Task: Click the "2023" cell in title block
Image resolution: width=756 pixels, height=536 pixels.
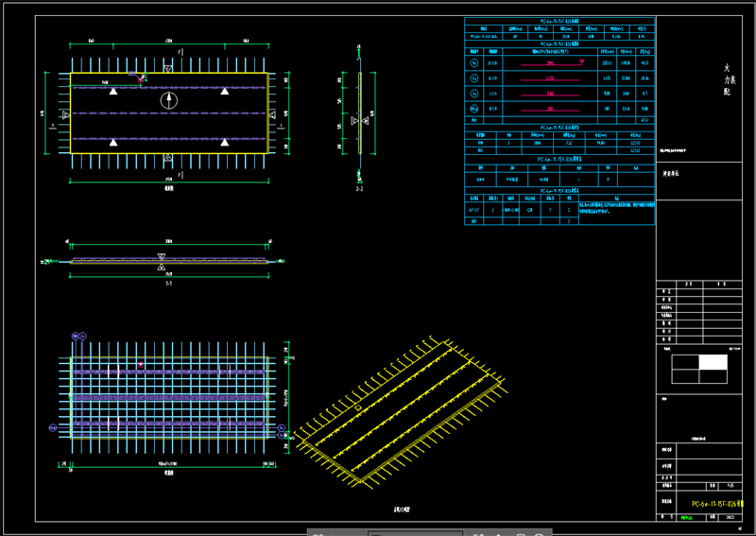Action: 730,517
